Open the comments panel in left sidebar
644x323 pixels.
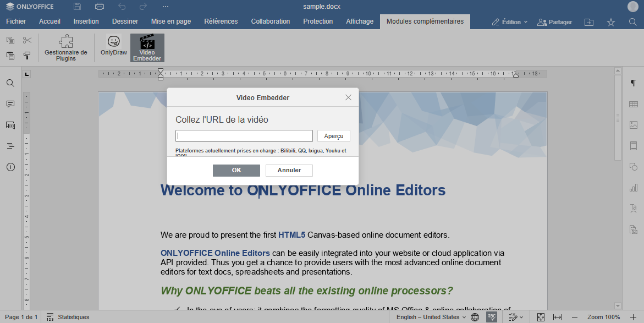pyautogui.click(x=10, y=105)
